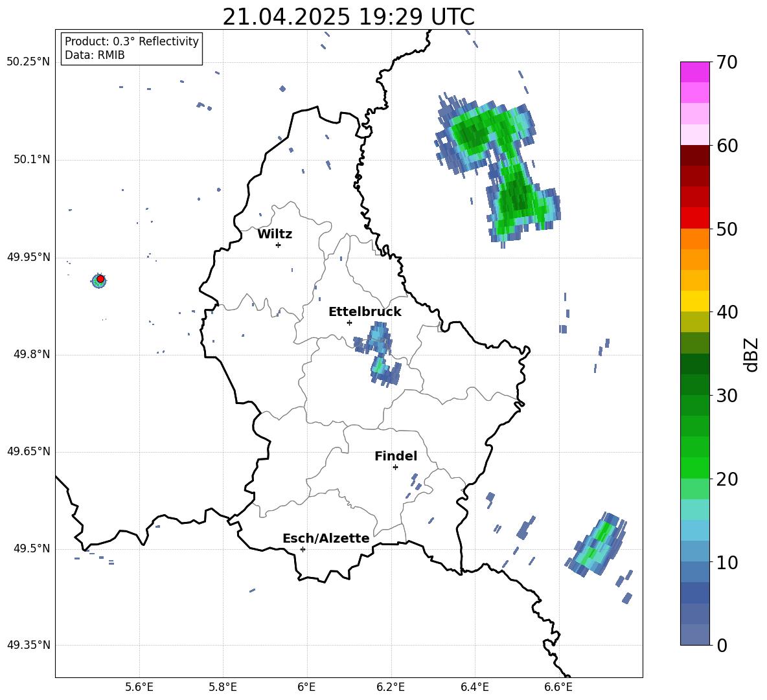The width and height of the screenshot is (767, 700).
Task: Click the yellow colorbar segment near 40
Action: (x=694, y=301)
